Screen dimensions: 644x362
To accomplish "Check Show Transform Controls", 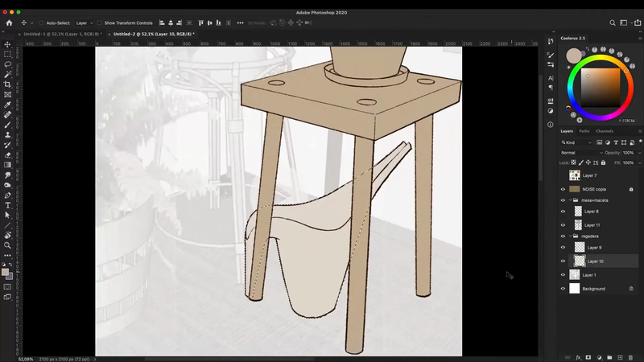I will point(100,23).
